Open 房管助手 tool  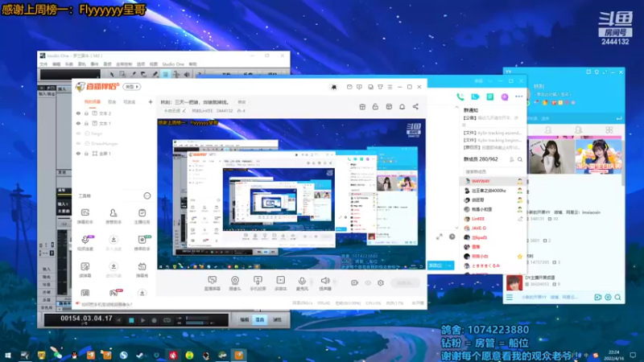point(114,216)
